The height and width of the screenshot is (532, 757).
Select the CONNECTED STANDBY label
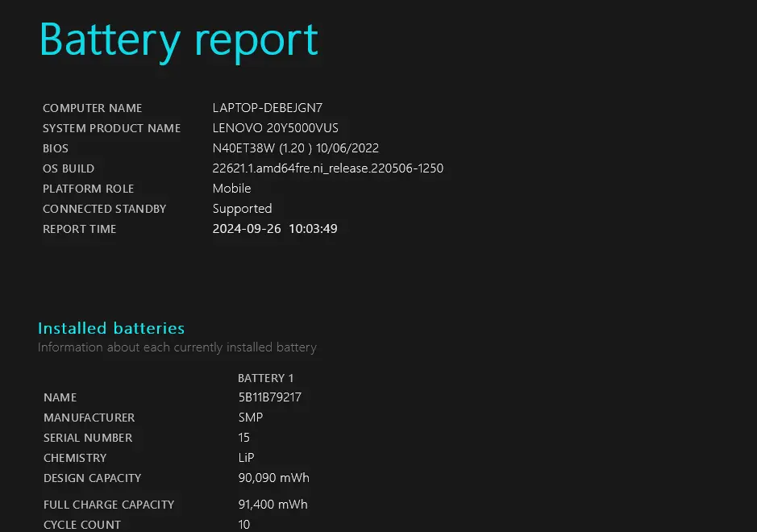(104, 209)
